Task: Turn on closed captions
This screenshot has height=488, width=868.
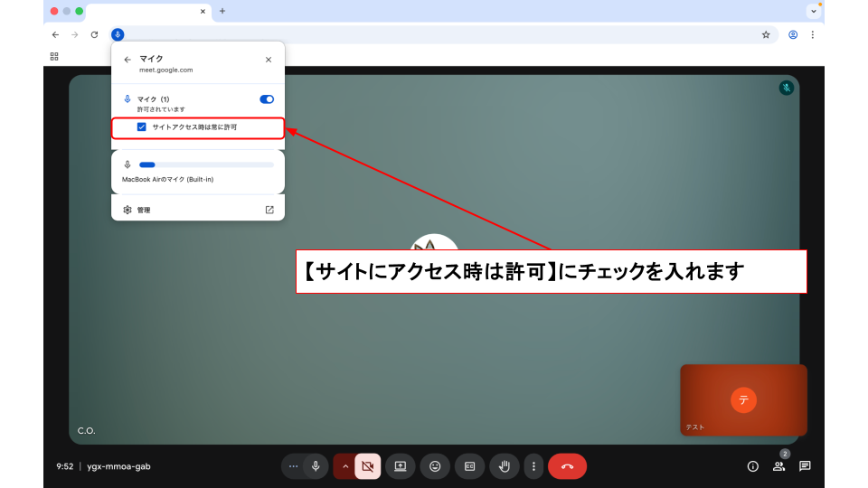Action: pyautogui.click(x=469, y=466)
